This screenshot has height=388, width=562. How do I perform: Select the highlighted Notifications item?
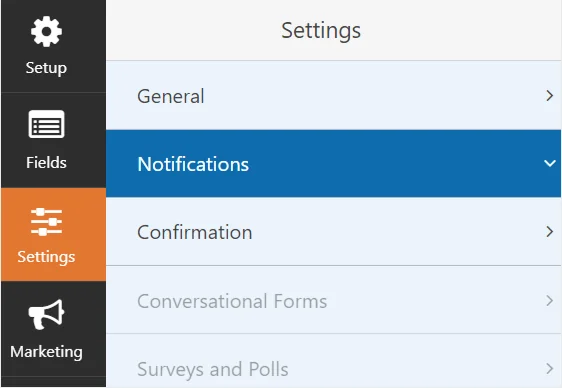(193, 164)
